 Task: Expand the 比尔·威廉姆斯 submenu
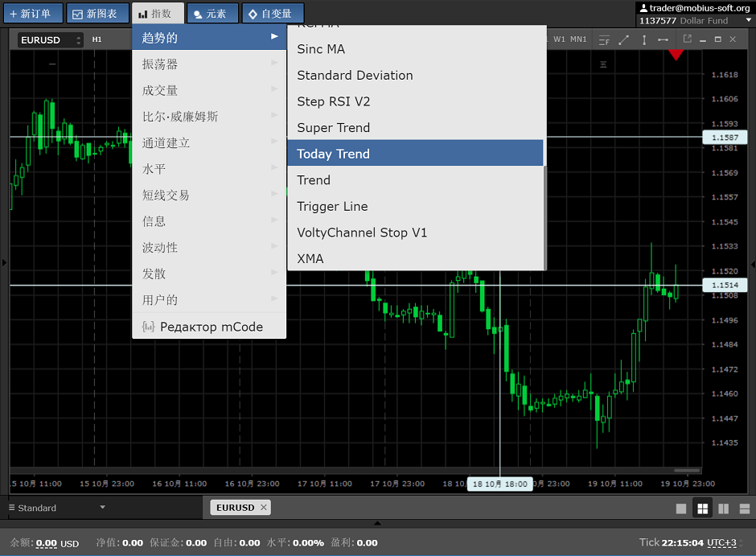click(x=209, y=116)
